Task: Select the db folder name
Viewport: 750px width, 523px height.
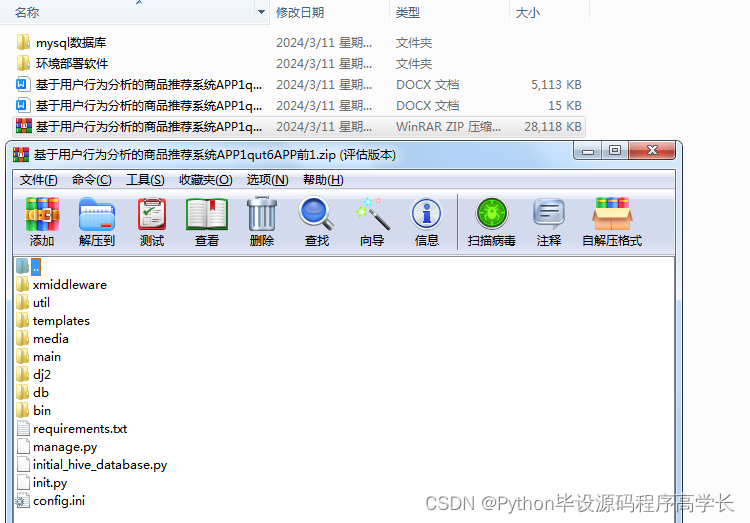Action: pyautogui.click(x=41, y=393)
